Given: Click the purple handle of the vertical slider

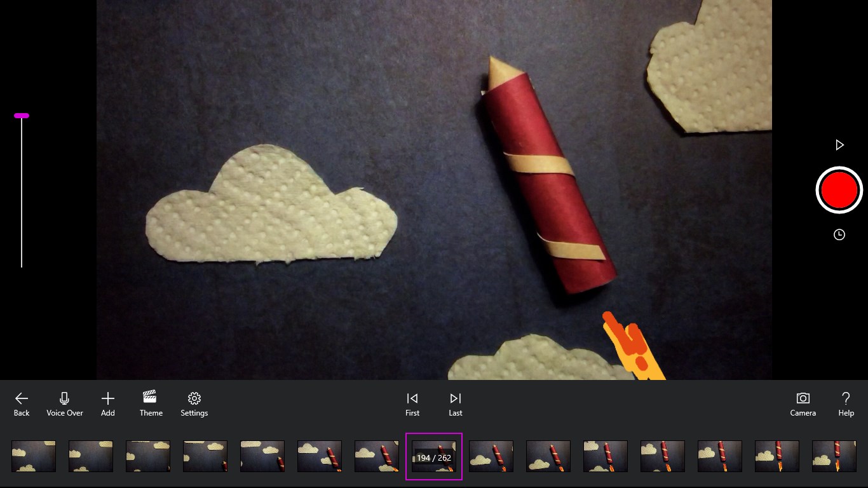Looking at the screenshot, I should [x=22, y=116].
